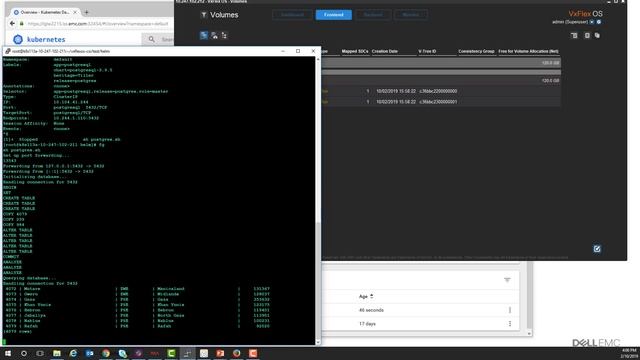640x360 pixels.
Task: Sort by the Mapped SDCs column header
Action: click(x=355, y=51)
